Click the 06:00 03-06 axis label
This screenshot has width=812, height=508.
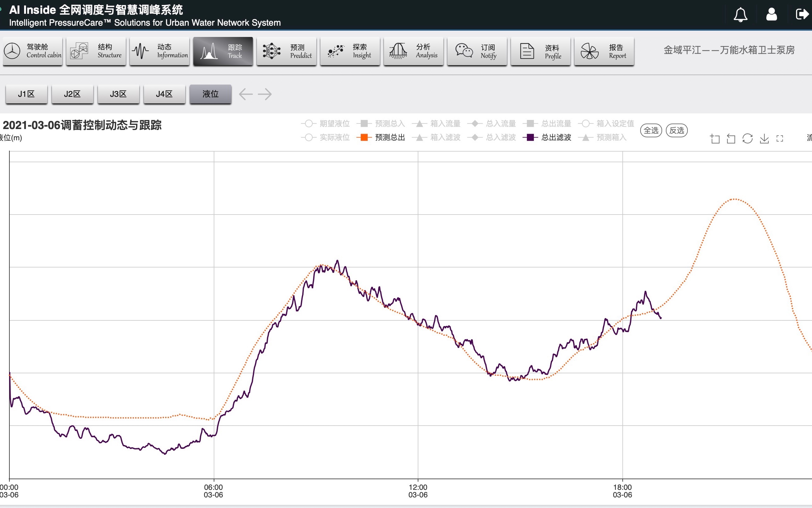(213, 491)
